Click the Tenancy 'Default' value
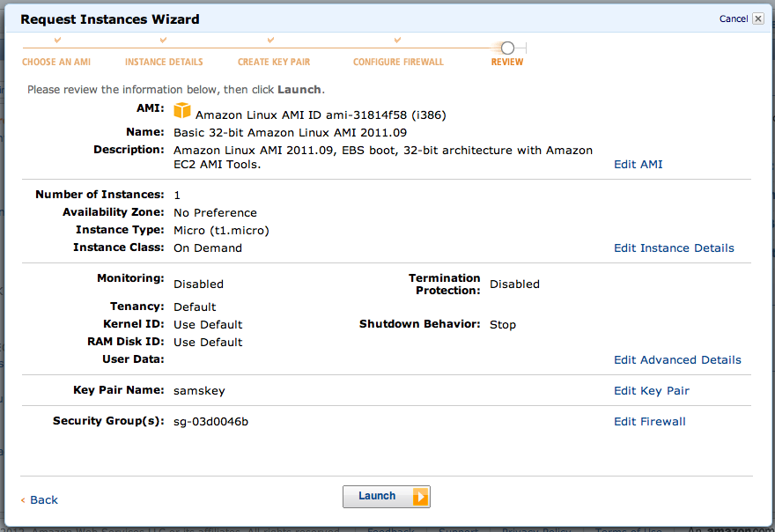The image size is (775, 532). click(195, 307)
